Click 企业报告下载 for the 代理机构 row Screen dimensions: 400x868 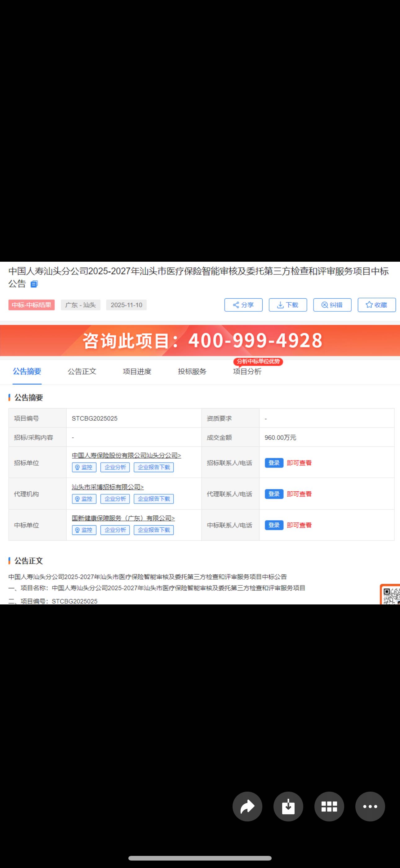coord(154,499)
